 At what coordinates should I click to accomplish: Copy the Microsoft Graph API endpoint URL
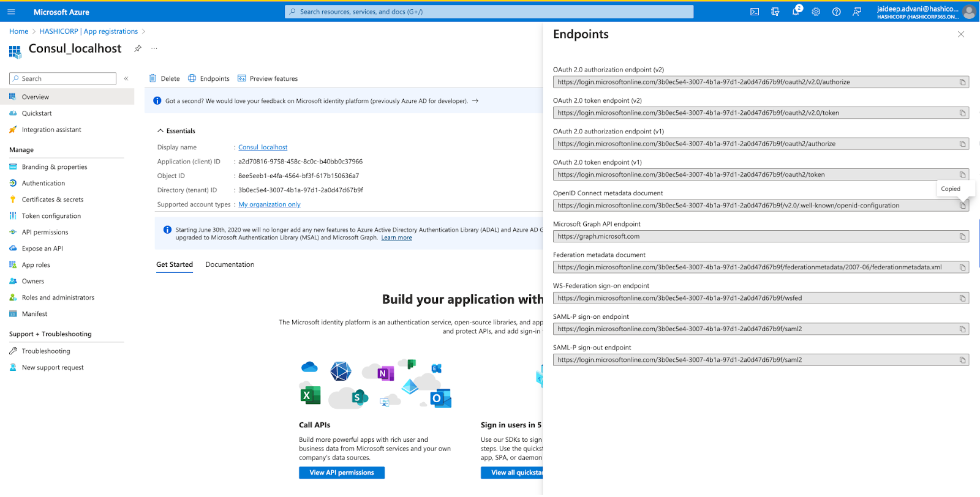[x=962, y=237]
